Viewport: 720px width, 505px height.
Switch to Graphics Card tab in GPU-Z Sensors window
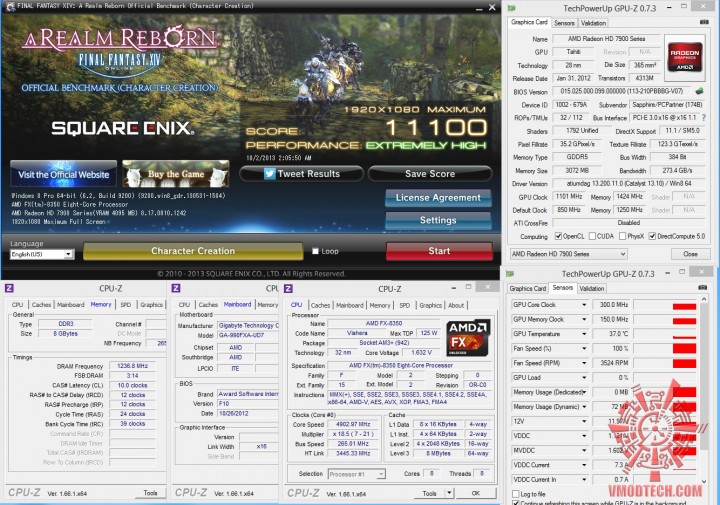point(528,289)
